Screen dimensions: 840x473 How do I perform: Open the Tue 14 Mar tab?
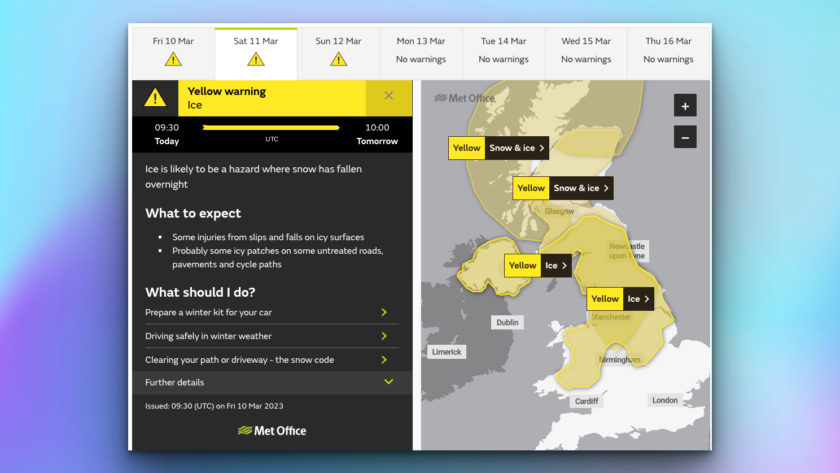[503, 53]
